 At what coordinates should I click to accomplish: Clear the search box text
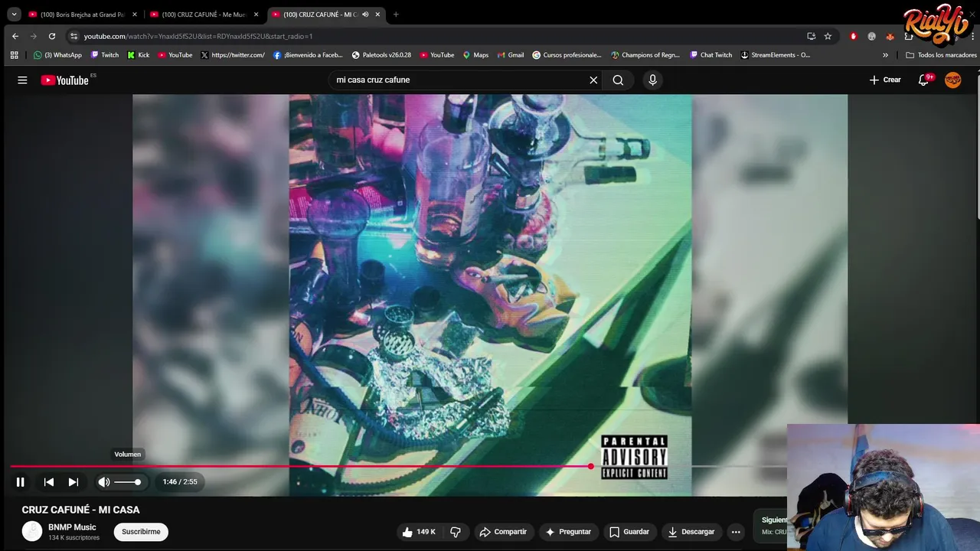(593, 80)
